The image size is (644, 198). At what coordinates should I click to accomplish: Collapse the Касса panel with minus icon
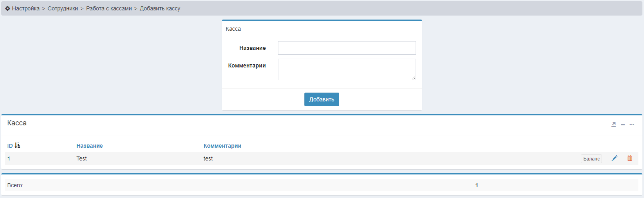623,125
